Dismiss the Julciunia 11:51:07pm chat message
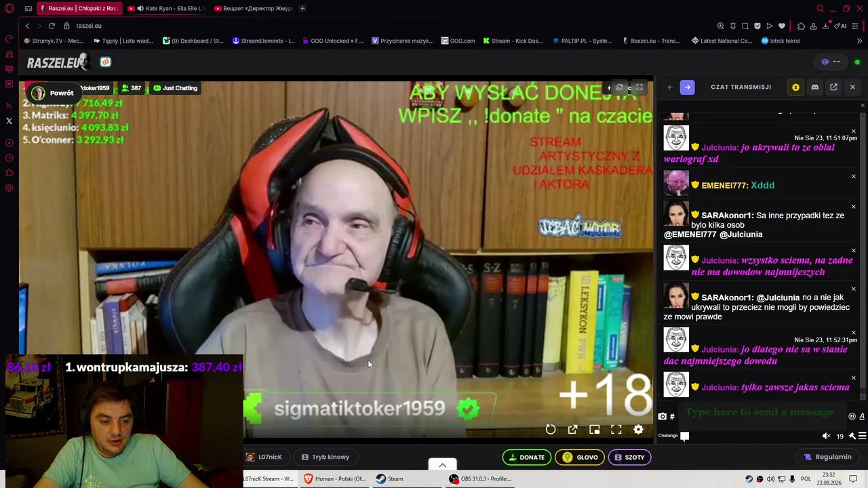This screenshot has height=488, width=868. pos(853,131)
